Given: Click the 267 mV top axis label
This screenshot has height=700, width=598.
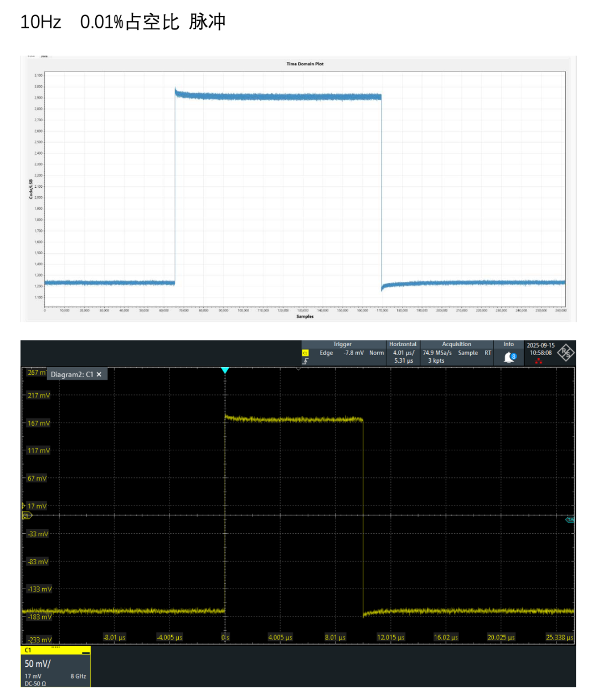Looking at the screenshot, I should [x=36, y=372].
